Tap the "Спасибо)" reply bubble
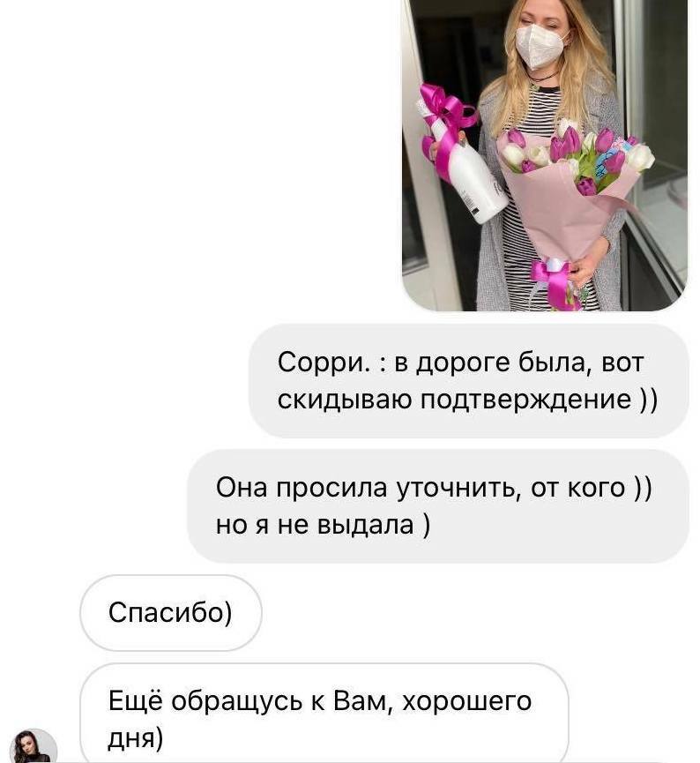Image resolution: width=700 pixels, height=763 pixels. (171, 613)
